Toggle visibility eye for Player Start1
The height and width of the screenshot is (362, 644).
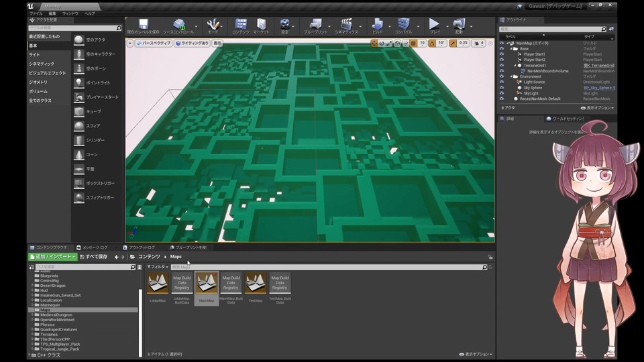pos(501,54)
